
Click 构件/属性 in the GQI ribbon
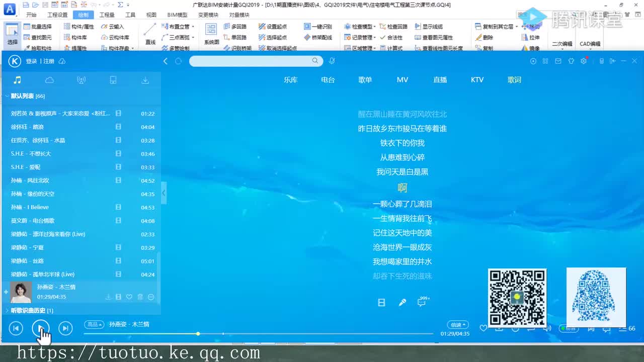point(79,27)
